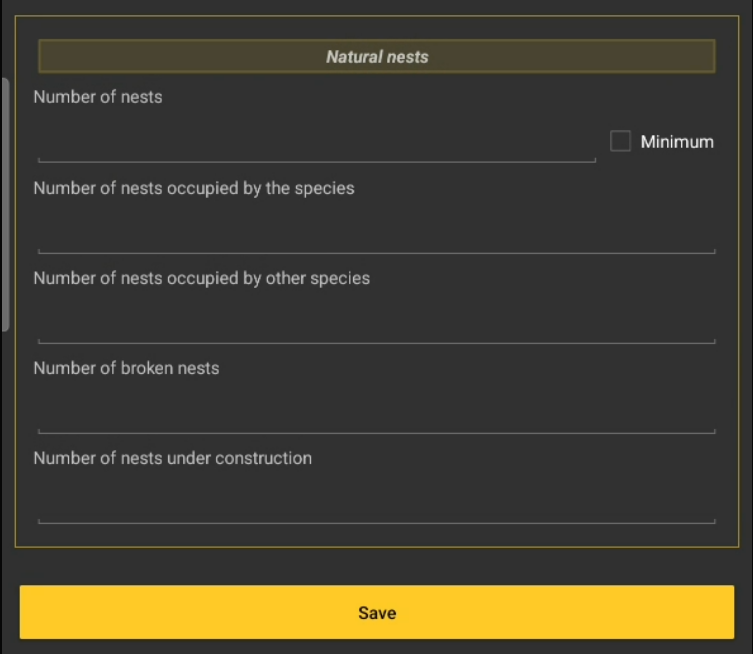Click the "Number of nests occupied by the species" label
The height and width of the screenshot is (654, 753).
[194, 188]
